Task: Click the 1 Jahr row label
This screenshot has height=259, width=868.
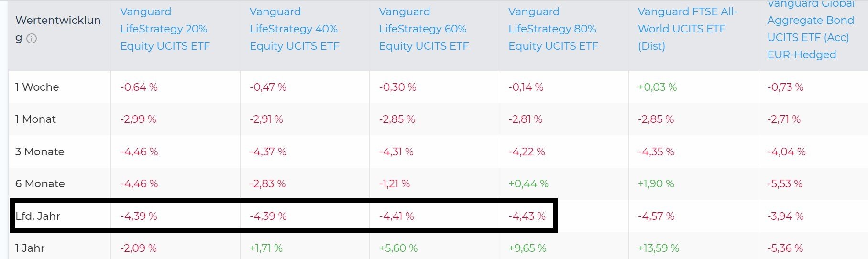Action: (x=30, y=248)
